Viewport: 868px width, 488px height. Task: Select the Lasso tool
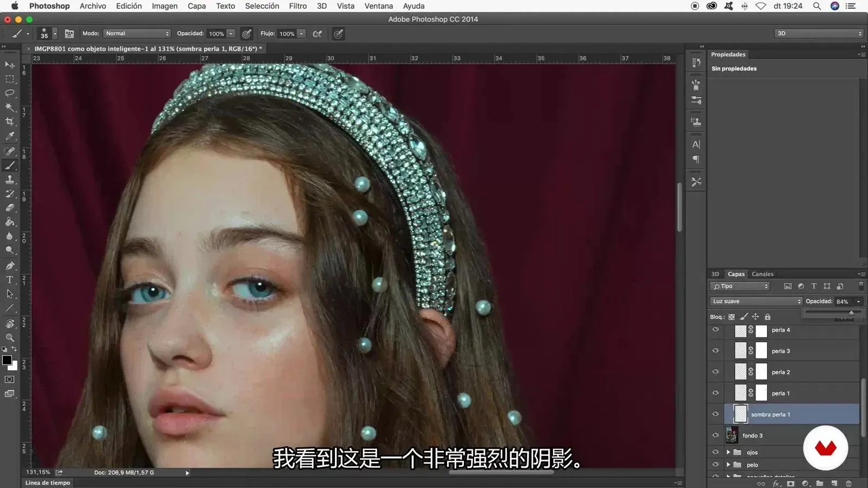click(x=10, y=93)
